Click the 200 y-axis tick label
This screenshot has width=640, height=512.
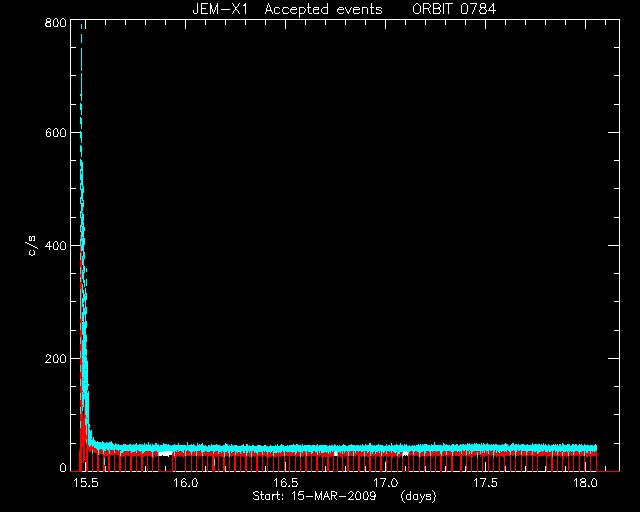coord(56,358)
